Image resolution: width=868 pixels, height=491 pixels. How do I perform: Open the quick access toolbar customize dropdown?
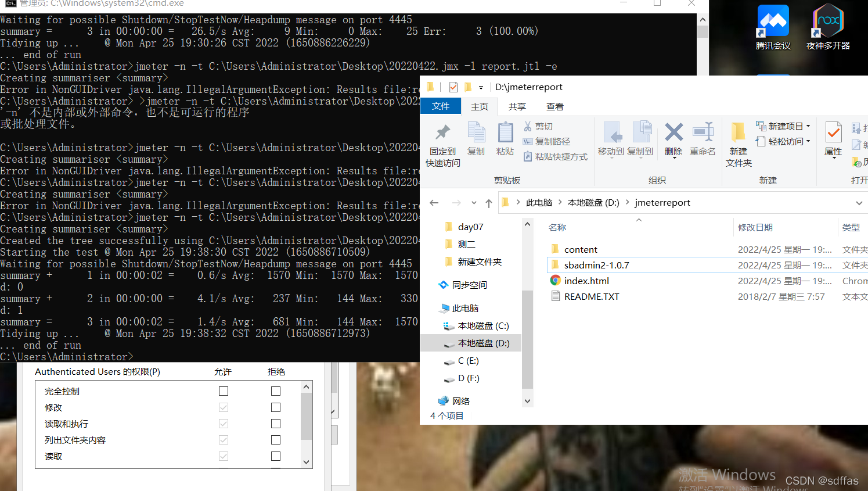[481, 88]
